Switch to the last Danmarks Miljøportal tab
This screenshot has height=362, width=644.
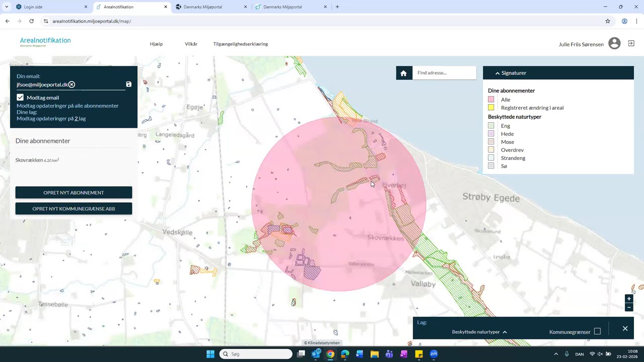[291, 7]
